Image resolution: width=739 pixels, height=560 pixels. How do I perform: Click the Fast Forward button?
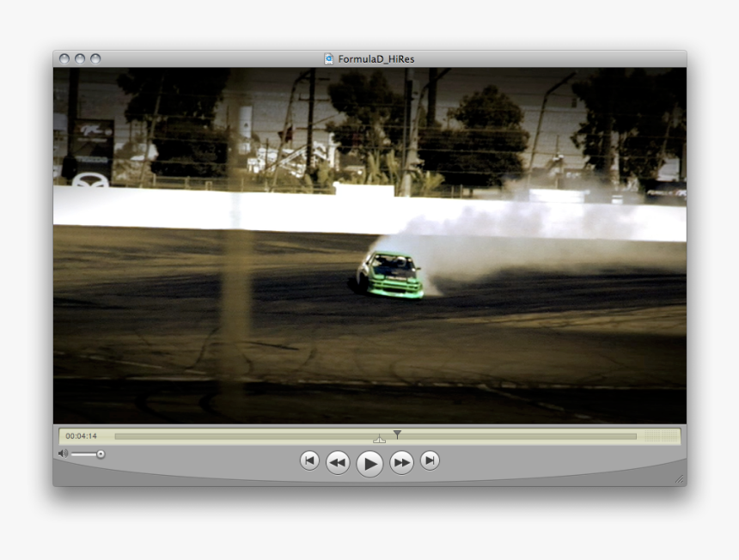[401, 463]
